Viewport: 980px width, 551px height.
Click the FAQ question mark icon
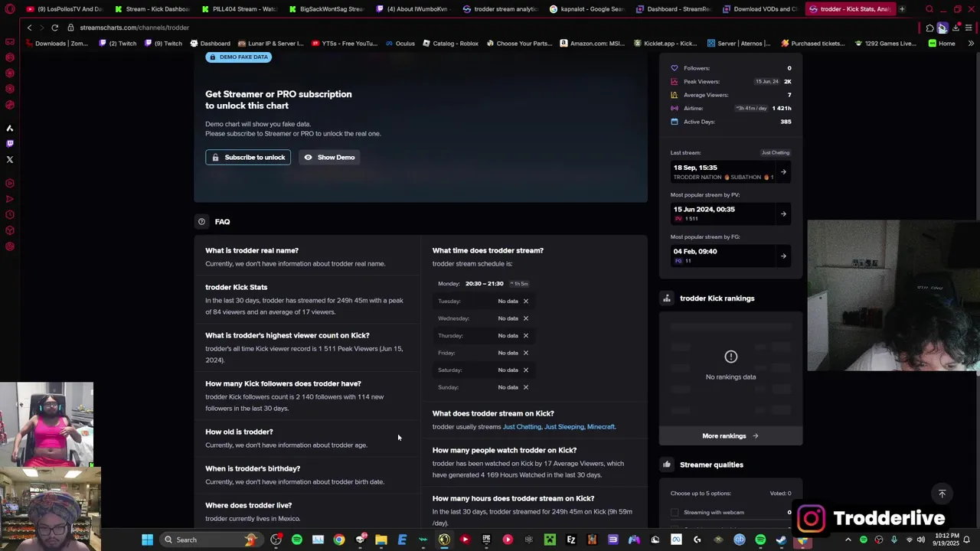click(x=201, y=222)
